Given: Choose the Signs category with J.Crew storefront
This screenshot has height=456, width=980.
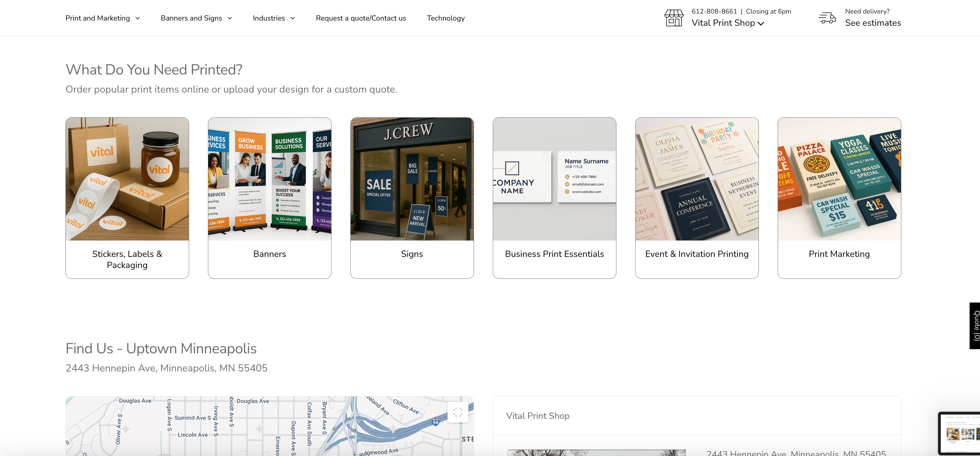Looking at the screenshot, I should [412, 179].
